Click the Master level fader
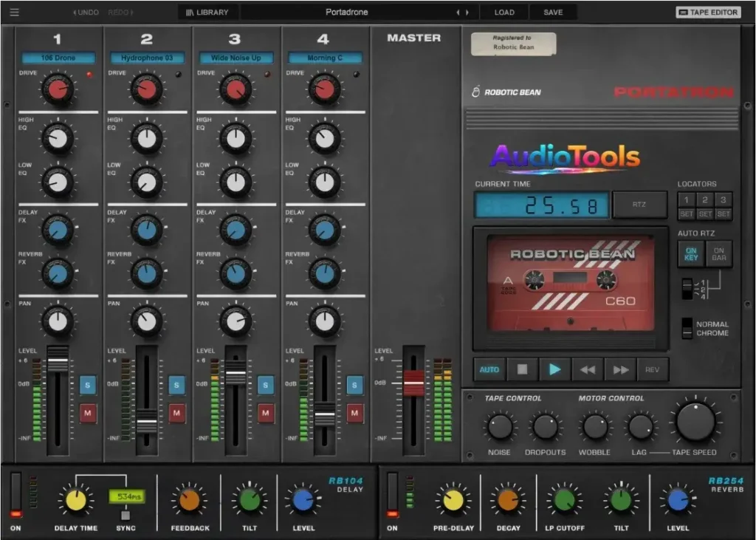 [413, 383]
